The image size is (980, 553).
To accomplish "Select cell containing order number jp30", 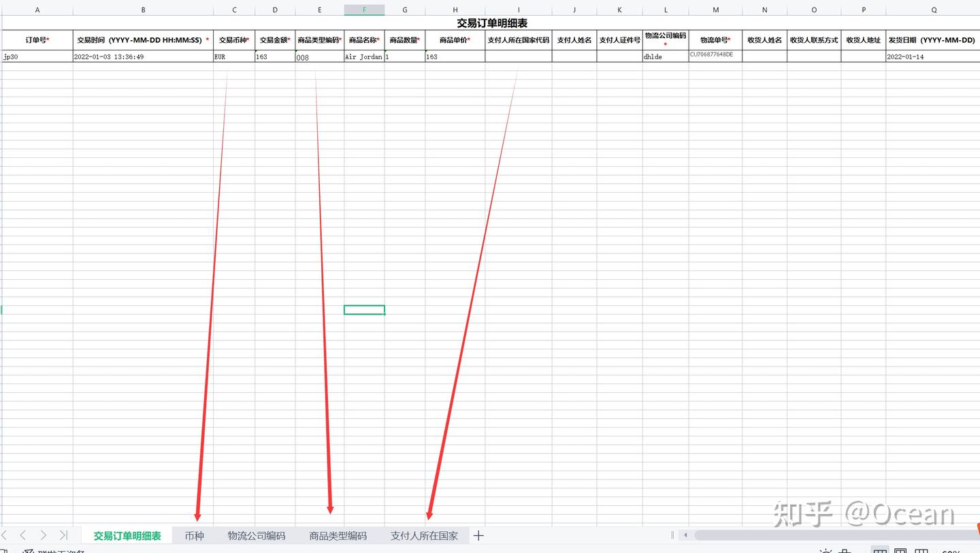I will click(37, 57).
